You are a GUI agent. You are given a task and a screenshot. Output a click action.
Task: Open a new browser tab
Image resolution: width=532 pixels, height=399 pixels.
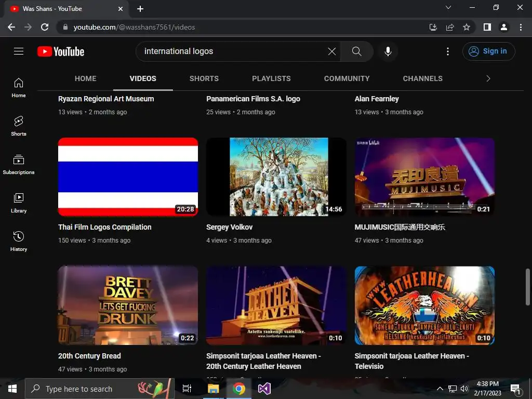(x=140, y=9)
